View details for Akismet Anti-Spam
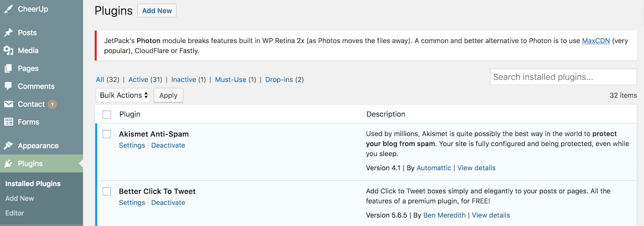Screen dimensions: 644x226 pos(476,168)
